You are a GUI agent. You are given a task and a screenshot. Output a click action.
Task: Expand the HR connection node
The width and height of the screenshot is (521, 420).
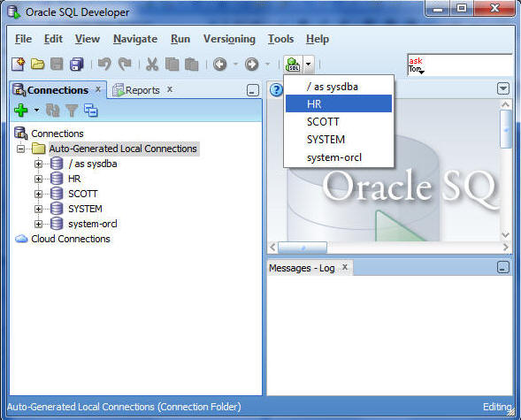coord(38,179)
